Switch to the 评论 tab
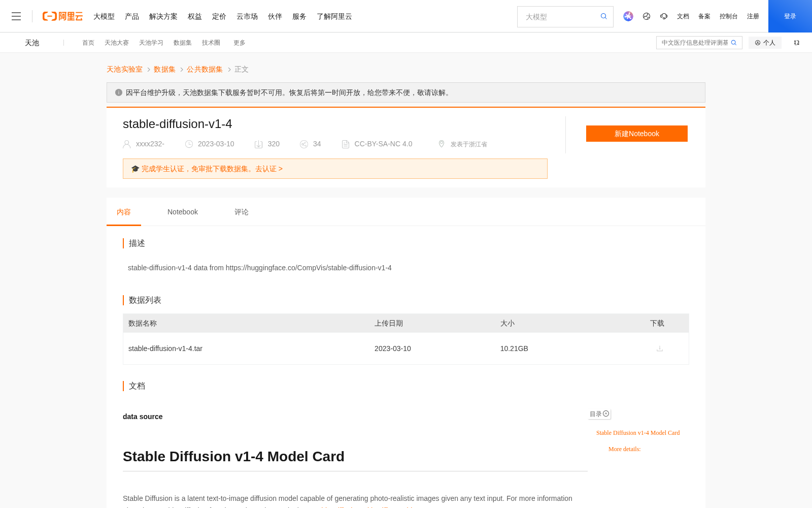The height and width of the screenshot is (508, 812). pyautogui.click(x=242, y=212)
